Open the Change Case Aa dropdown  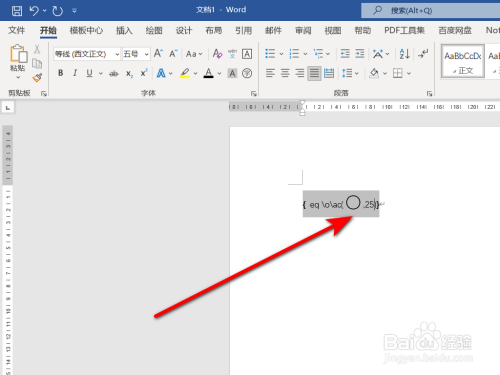point(194,54)
